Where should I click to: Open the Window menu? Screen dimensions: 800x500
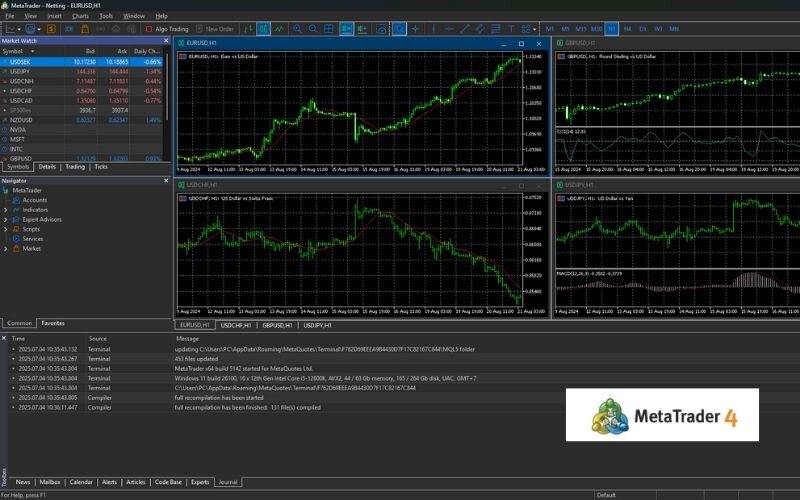(134, 16)
